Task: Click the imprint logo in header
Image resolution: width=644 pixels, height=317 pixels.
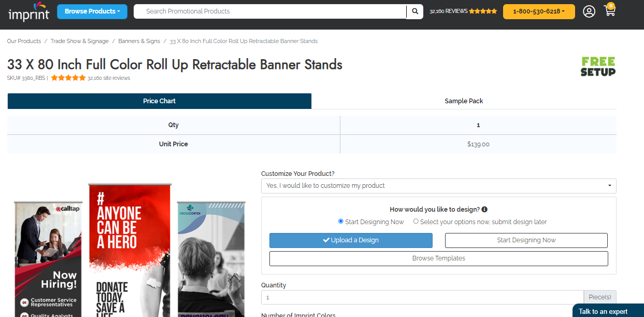Action: point(29,12)
